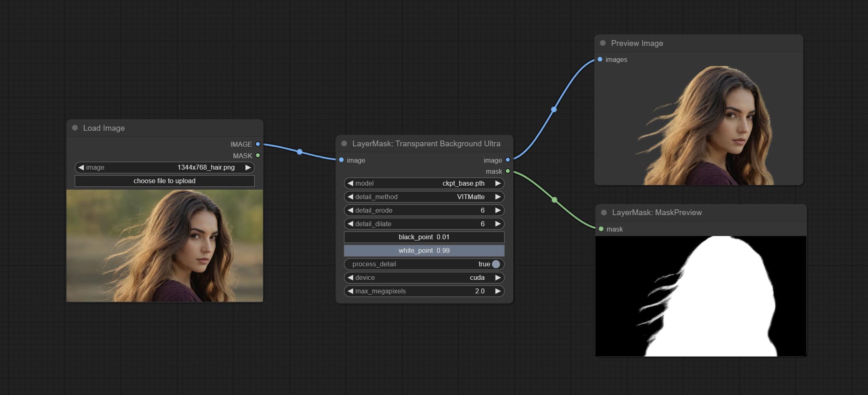
Task: Select previous image file with left arrow
Action: pyautogui.click(x=81, y=167)
